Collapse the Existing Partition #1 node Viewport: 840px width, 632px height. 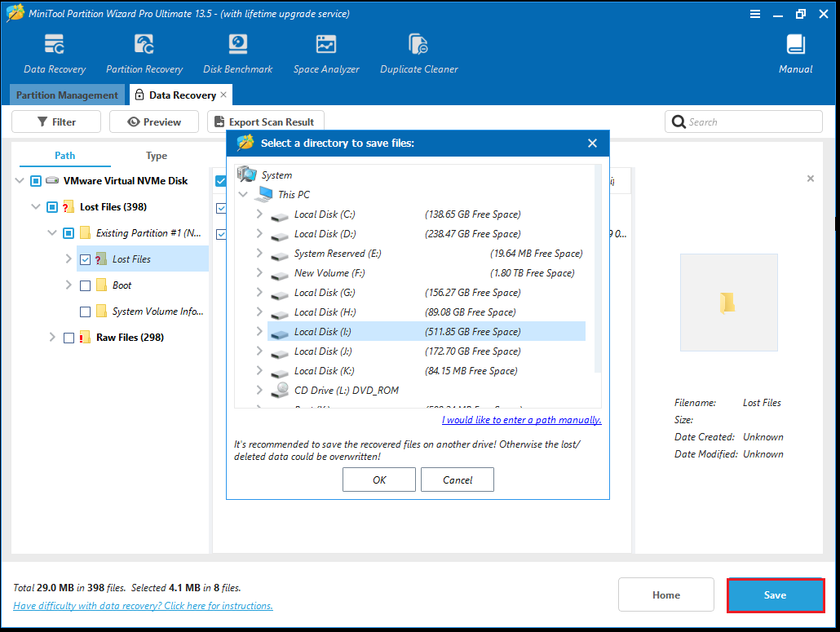[x=52, y=233]
